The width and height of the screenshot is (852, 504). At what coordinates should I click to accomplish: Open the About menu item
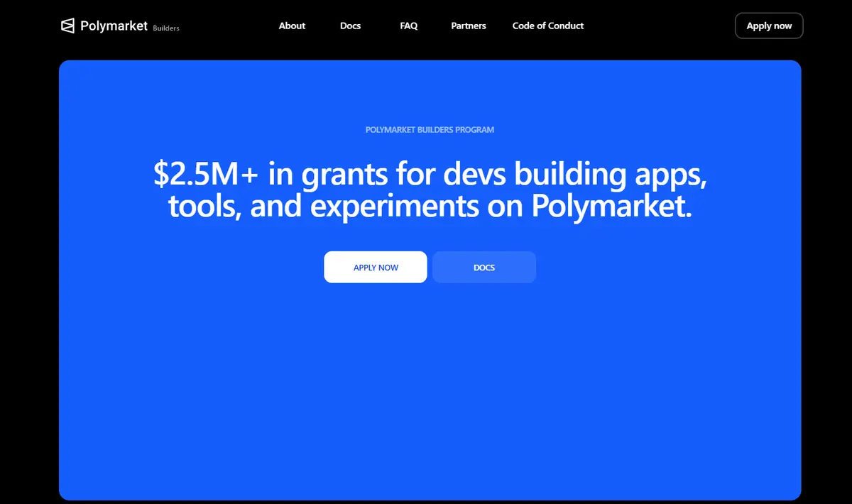click(292, 26)
